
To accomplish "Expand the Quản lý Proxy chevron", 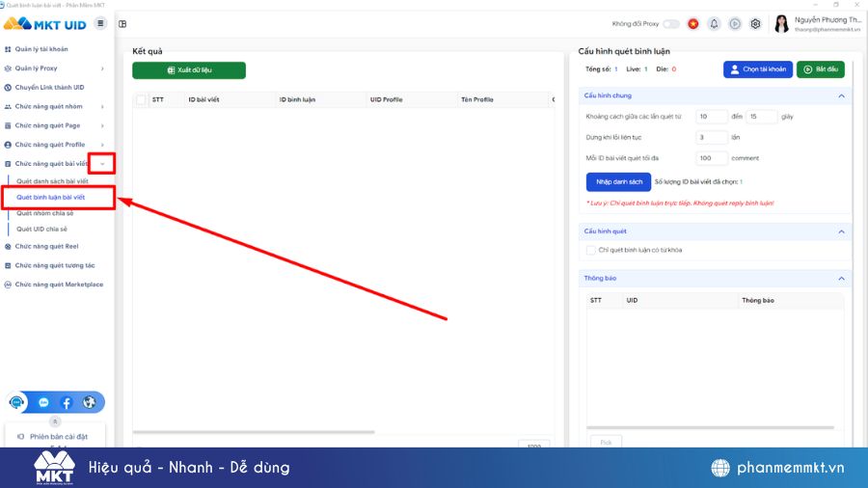I will tap(102, 68).
